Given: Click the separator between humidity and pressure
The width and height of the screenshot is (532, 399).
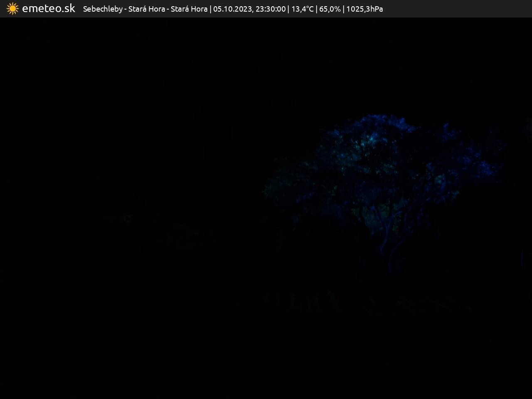Looking at the screenshot, I should point(343,9).
